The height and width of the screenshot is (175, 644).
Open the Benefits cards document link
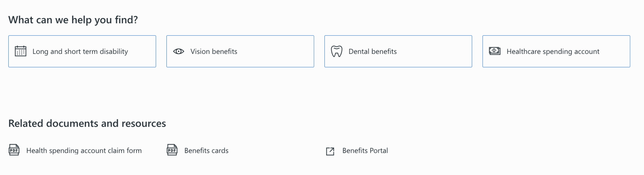pos(206,151)
